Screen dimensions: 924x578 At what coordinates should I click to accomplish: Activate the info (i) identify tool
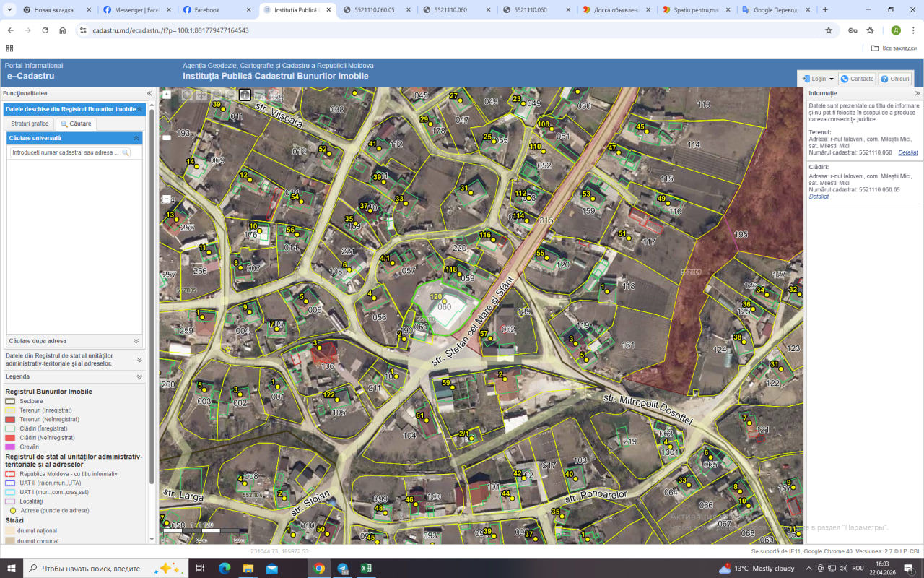click(245, 95)
